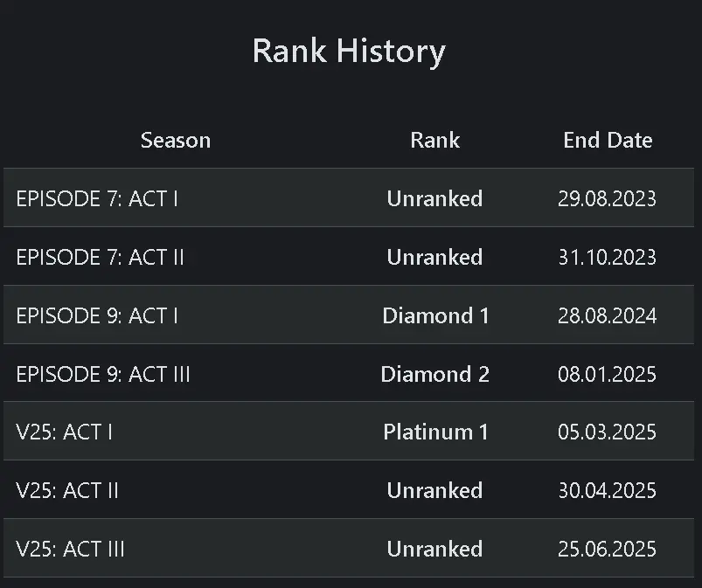Select the 31.10.2023 end date
Viewport: 702px width, 588px height.
[x=607, y=257]
